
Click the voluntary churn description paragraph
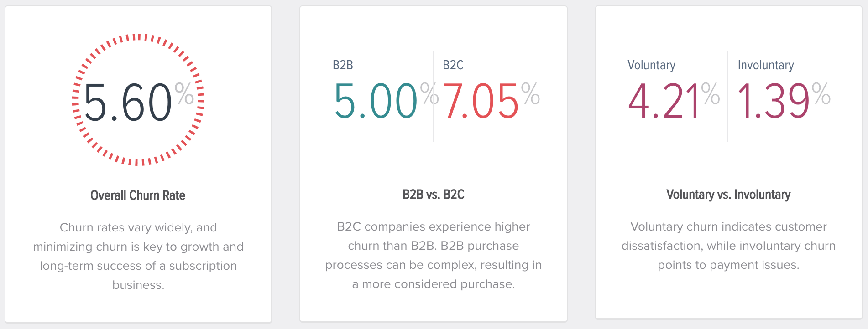tap(728, 246)
